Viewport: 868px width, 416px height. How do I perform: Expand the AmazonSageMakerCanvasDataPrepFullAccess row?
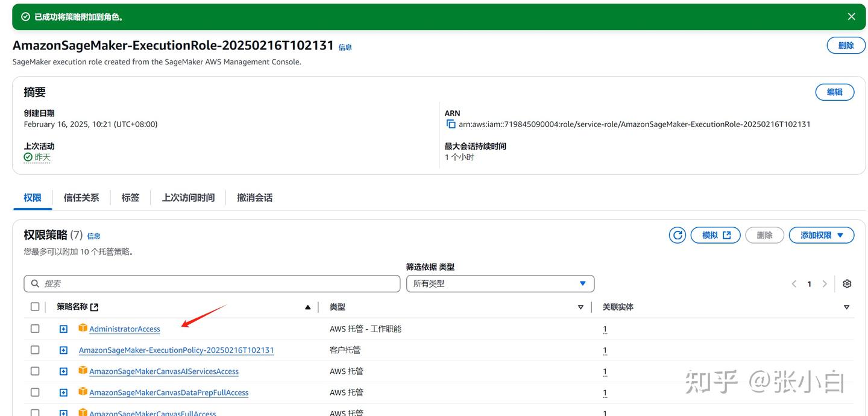pyautogui.click(x=63, y=392)
